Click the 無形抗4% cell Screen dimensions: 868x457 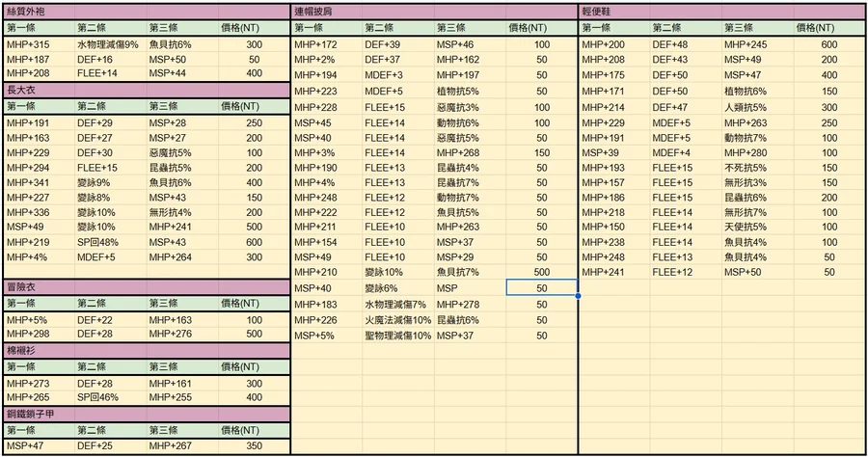click(x=182, y=212)
